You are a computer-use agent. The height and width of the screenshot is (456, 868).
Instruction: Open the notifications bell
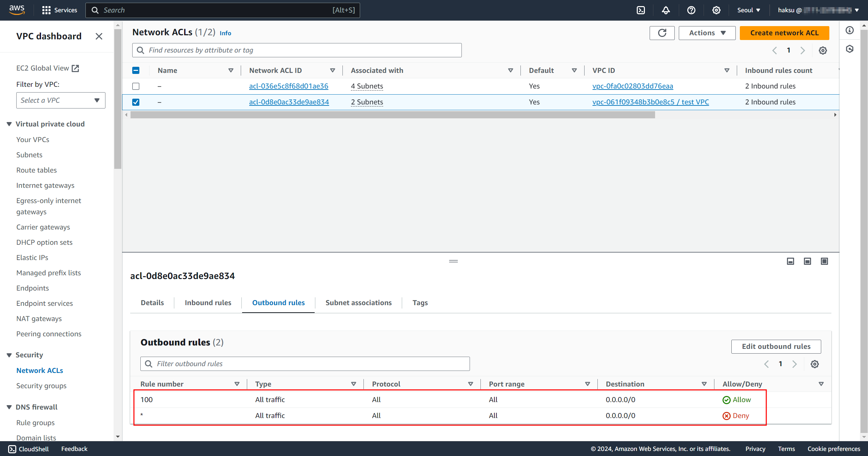point(666,10)
